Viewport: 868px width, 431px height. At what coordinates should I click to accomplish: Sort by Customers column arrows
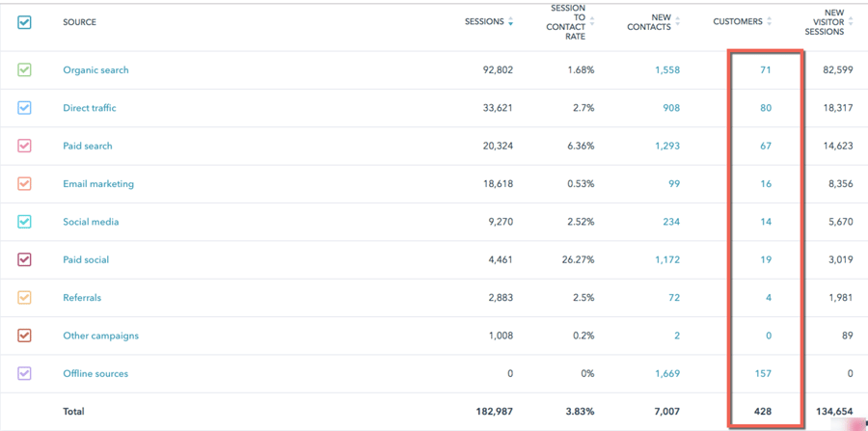tap(769, 22)
